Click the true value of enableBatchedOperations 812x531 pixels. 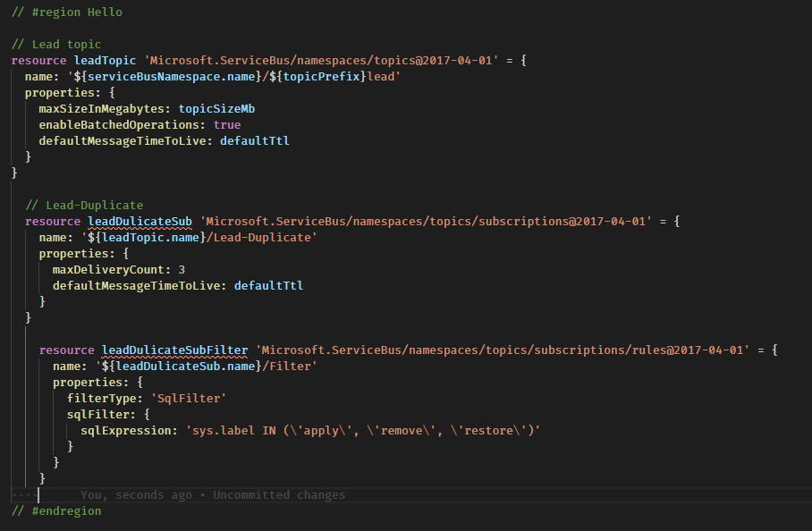226,124
